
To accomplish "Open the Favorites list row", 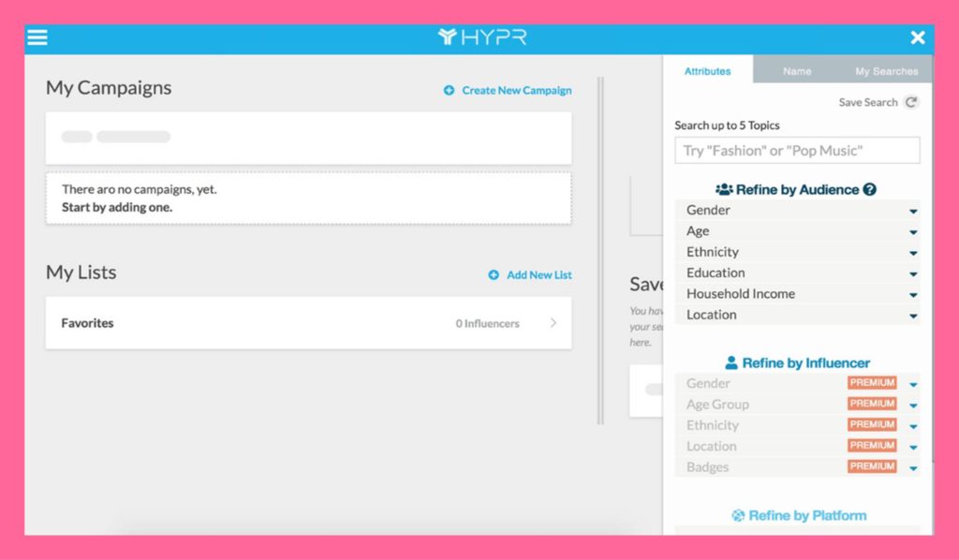I will pyautogui.click(x=309, y=323).
